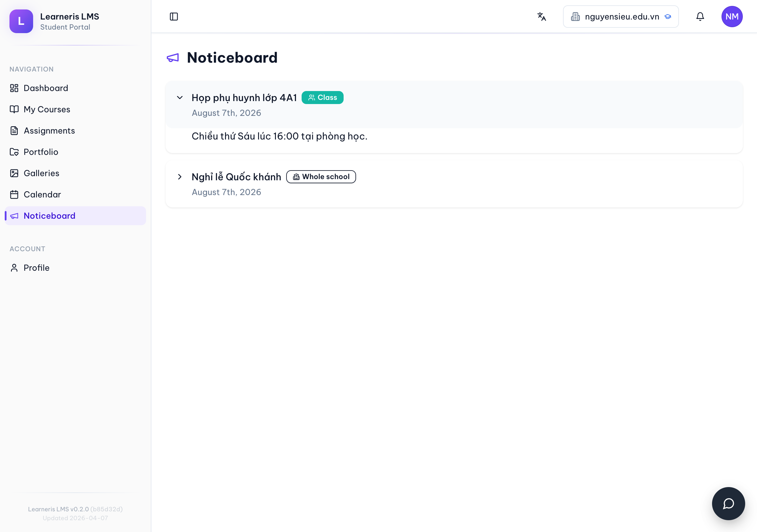Screen dimensions: 757x532
Task: Open the notifications bell
Action: click(x=700, y=17)
